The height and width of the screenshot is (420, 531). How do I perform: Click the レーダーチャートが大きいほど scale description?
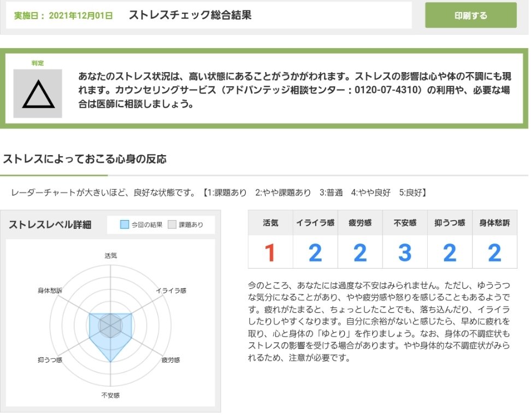click(x=219, y=193)
